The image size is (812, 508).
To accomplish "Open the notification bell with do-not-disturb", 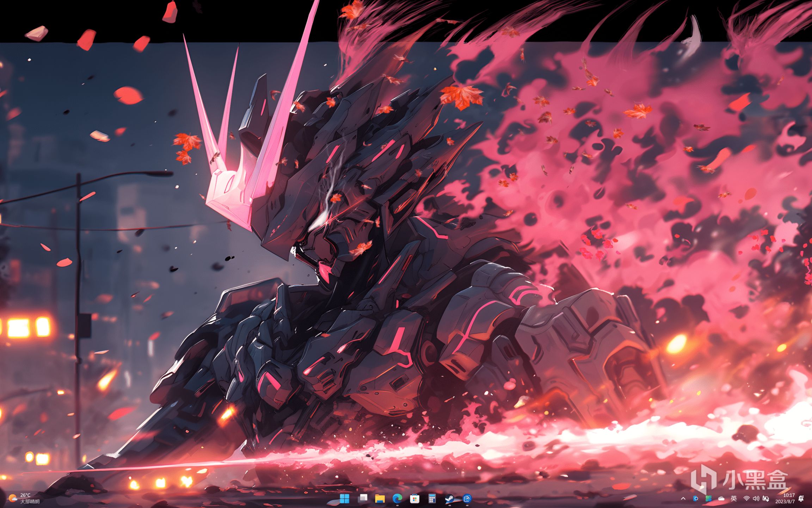I will click(801, 498).
